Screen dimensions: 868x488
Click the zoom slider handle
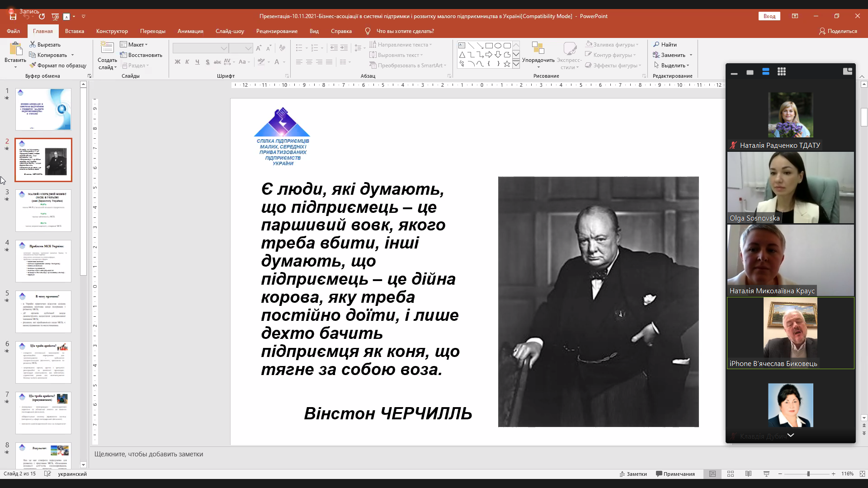[x=808, y=474]
